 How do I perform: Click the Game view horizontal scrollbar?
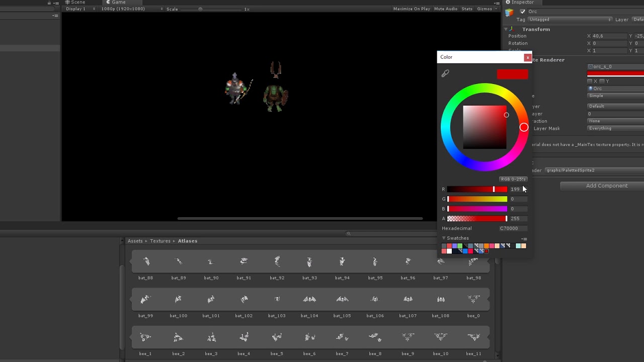tap(300, 219)
